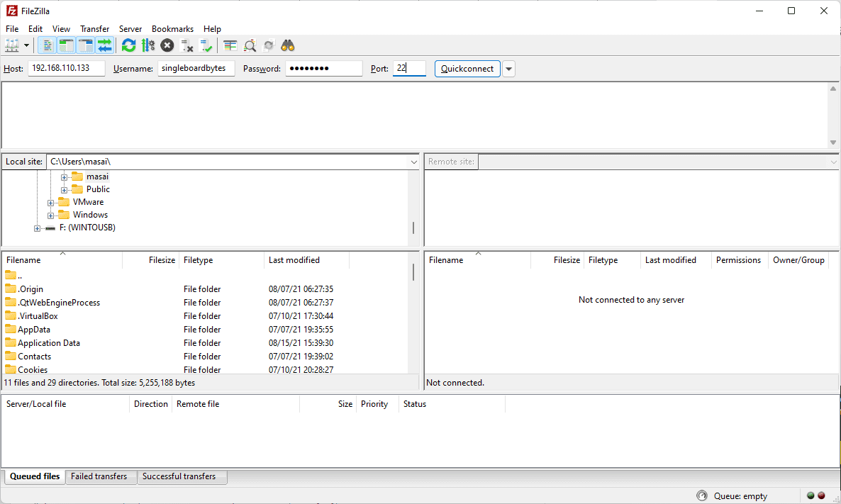
Task: Open the Site Manager icon
Action: pos(12,45)
